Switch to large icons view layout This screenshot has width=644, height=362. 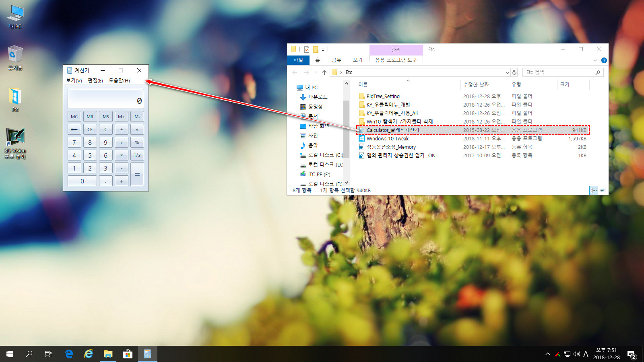pos(603,190)
